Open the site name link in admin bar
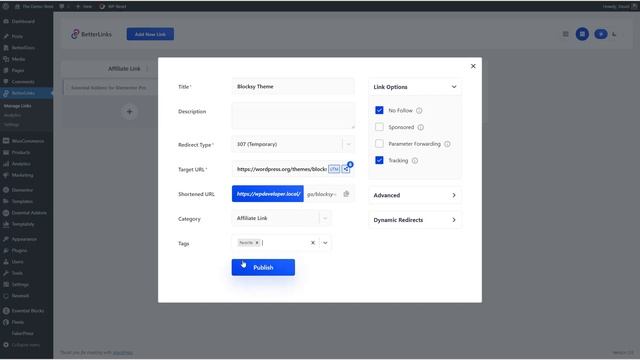Screen dimensions: 640x360 tap(34, 6)
